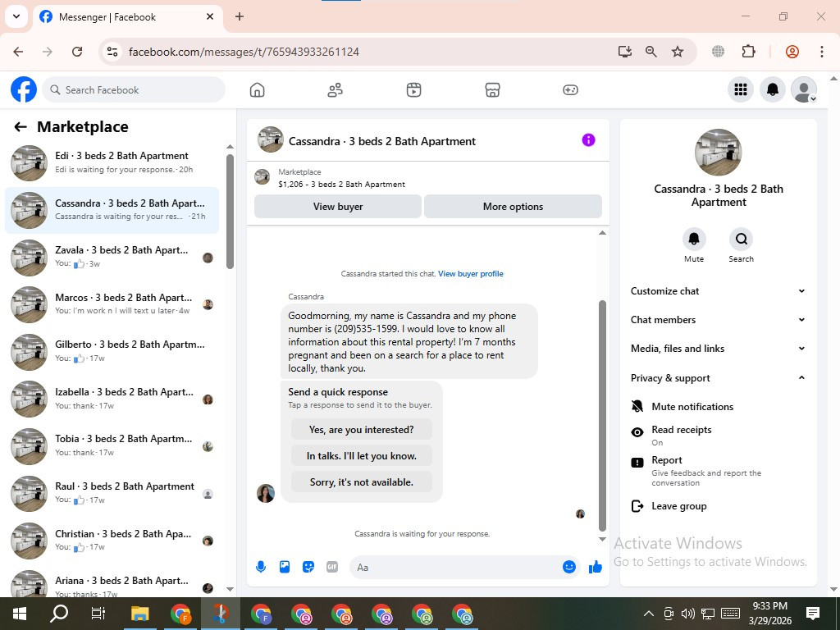Screen dimensions: 840x630
Task: Open the Chrome three-dot menu
Action: click(x=821, y=52)
